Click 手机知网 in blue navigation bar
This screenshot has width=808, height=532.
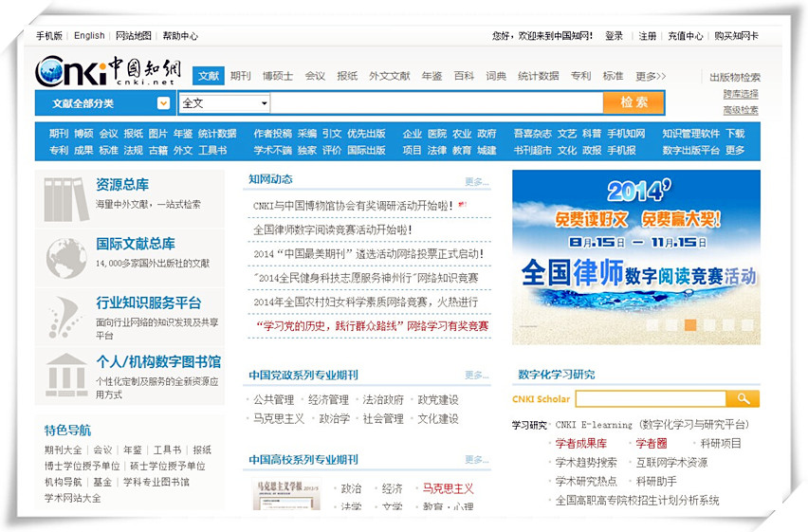(x=626, y=134)
